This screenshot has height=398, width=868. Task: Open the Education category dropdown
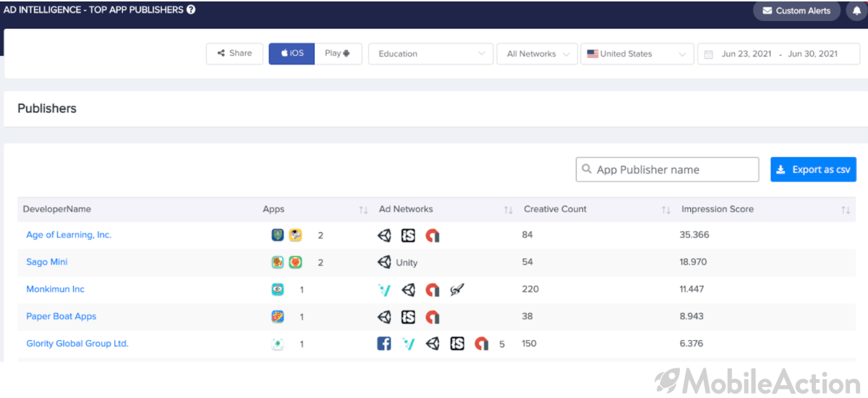point(431,54)
